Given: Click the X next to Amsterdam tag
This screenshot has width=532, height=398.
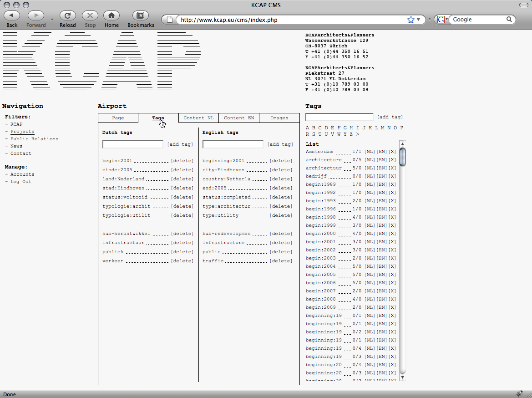Looking at the screenshot, I should click(392, 152).
